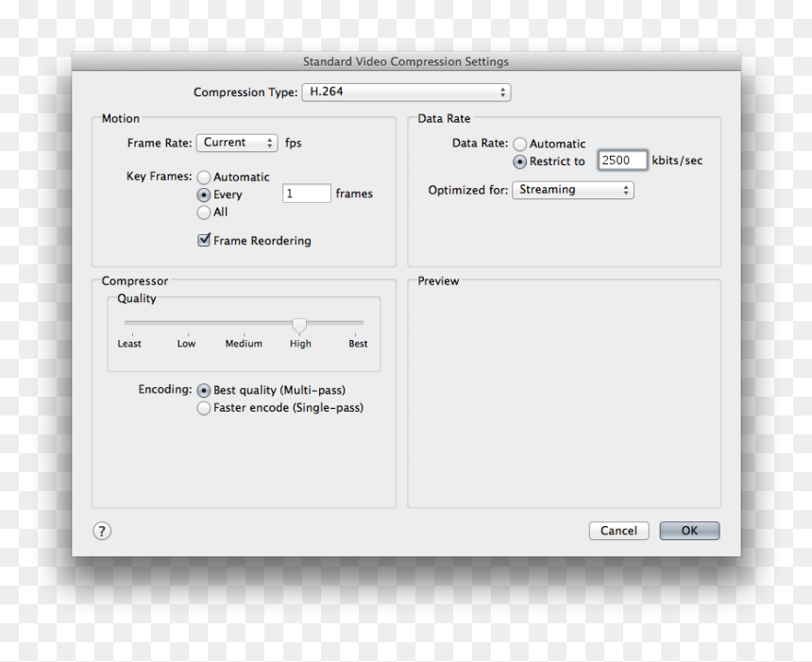Open the Compression Type H.264 dropdown
Screen dimensions: 812x662
(x=406, y=93)
